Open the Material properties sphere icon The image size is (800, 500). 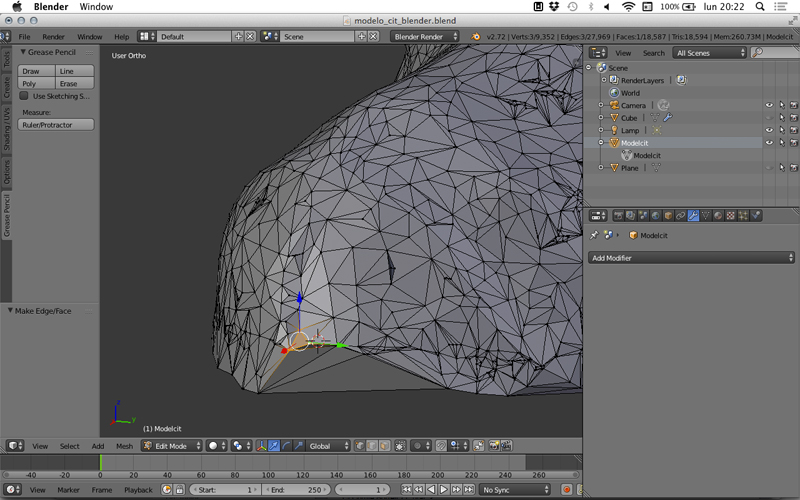[718, 216]
